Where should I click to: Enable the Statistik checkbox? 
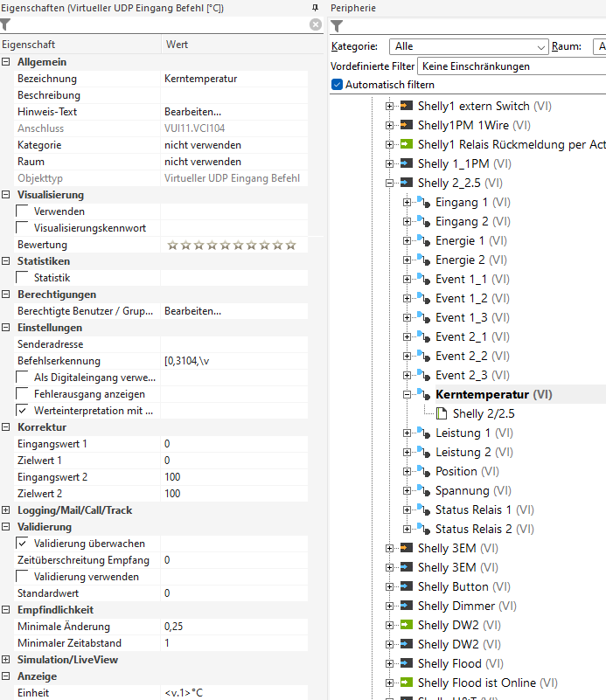pos(23,278)
